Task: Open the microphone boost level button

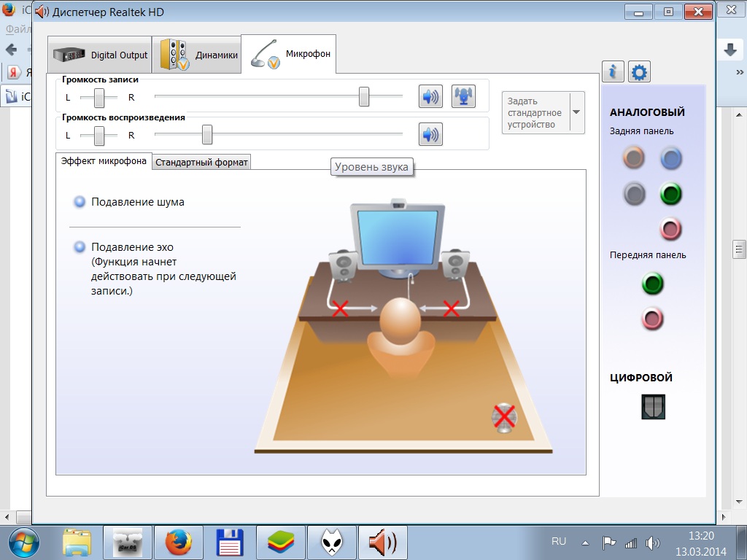Action: [x=463, y=97]
